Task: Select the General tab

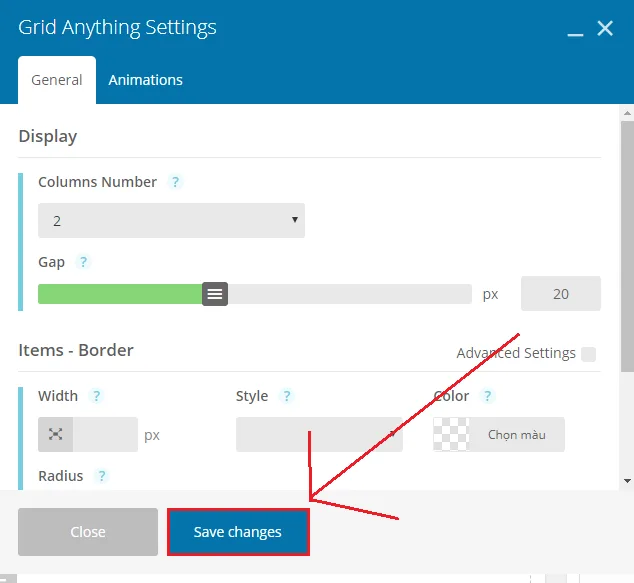Action: point(57,80)
